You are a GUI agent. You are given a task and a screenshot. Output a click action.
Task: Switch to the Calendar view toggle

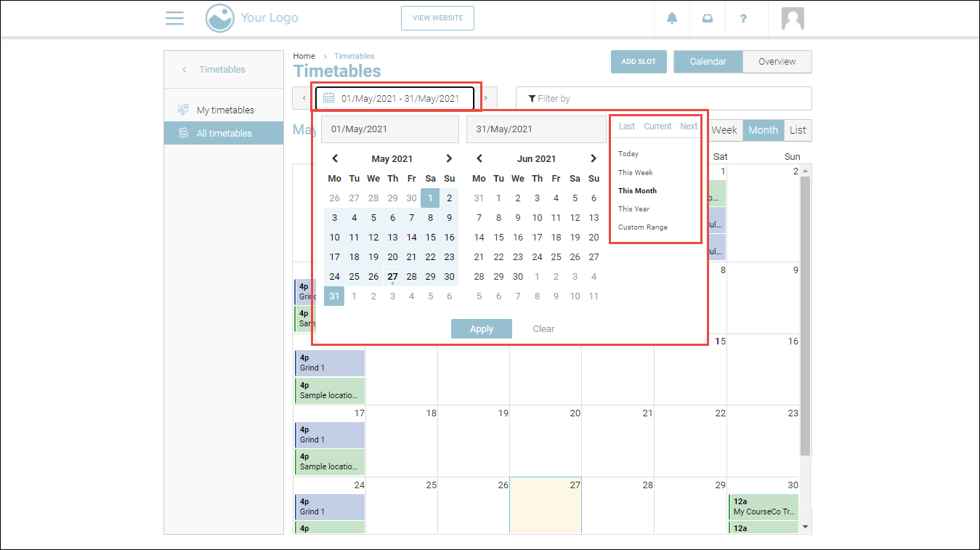708,62
